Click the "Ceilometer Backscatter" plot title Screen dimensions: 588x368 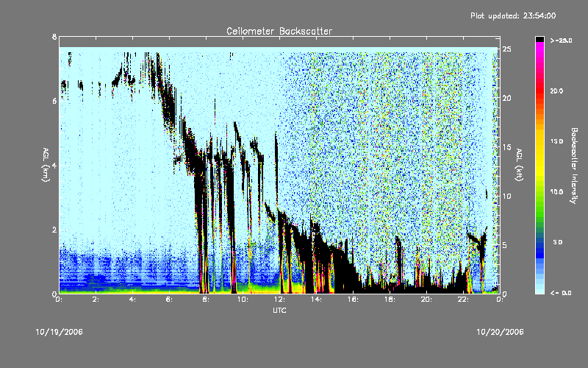pos(279,31)
